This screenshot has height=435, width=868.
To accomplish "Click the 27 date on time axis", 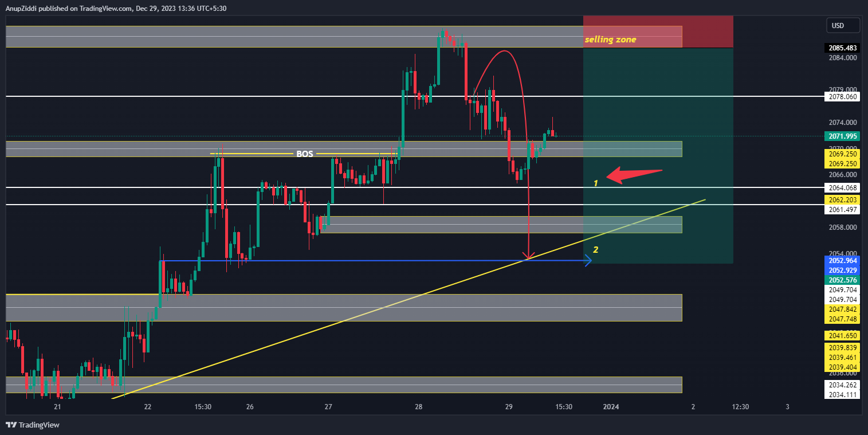I will point(328,407).
